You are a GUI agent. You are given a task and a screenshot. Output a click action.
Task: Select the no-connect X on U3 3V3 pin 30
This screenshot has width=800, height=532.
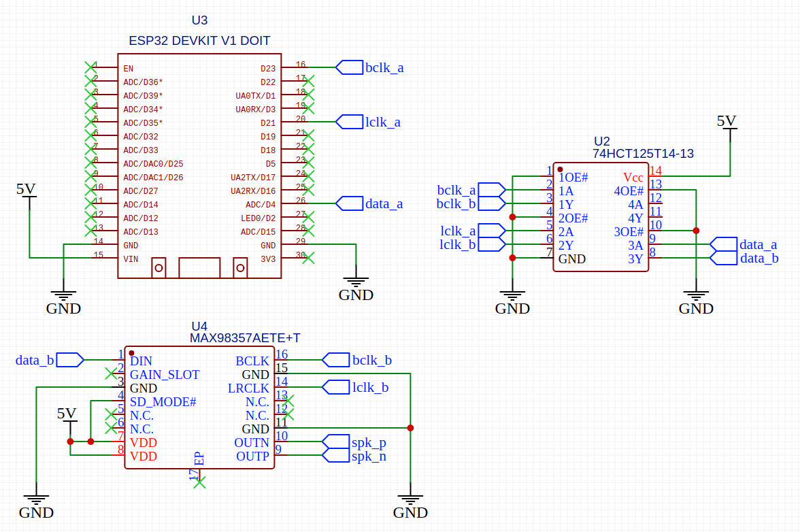[x=308, y=258]
